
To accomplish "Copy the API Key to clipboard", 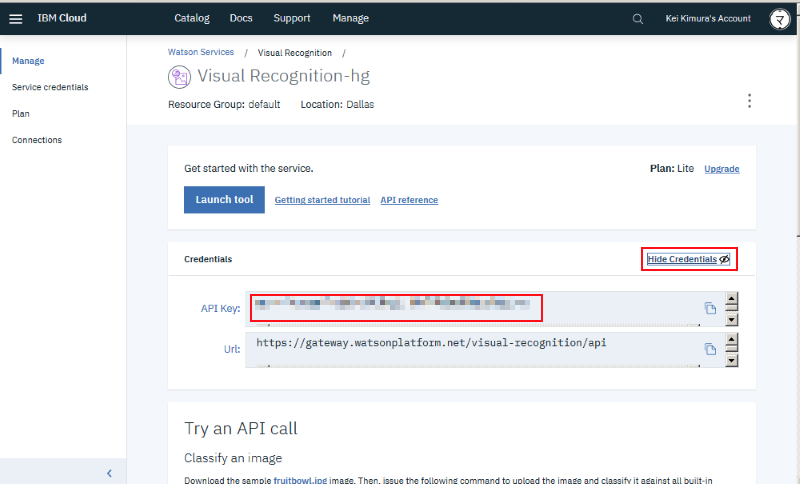I will (x=710, y=308).
